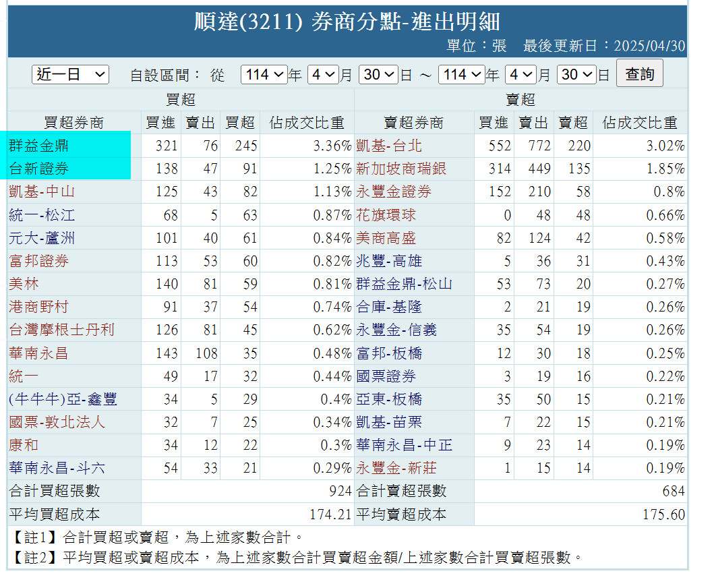This screenshot has width=714, height=588.
Task: Select the last-updated date 2025/04/30
Action: (x=649, y=46)
